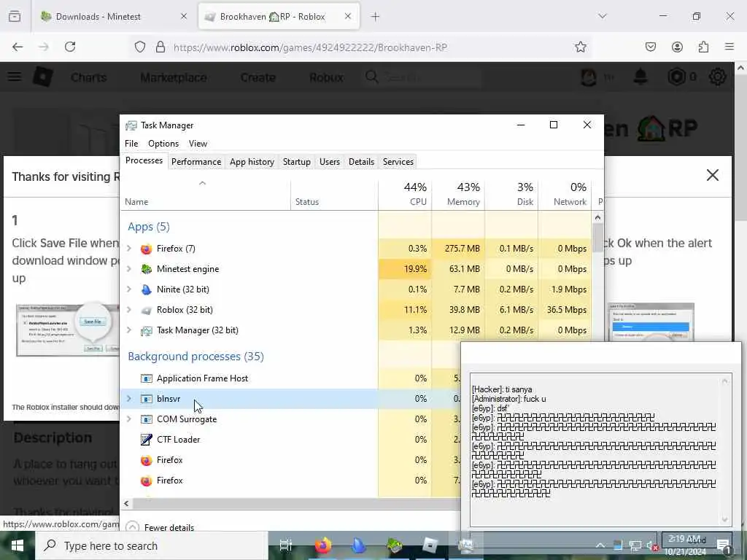Sort processes by CPU column
The image size is (747, 560).
tap(406, 194)
